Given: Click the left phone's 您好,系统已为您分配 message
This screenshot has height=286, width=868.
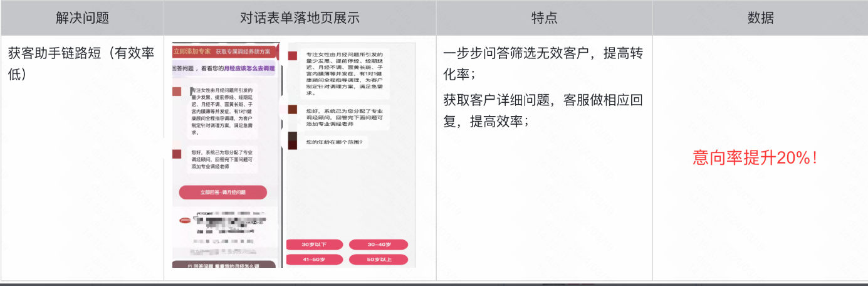Looking at the screenshot, I should click(x=223, y=159).
